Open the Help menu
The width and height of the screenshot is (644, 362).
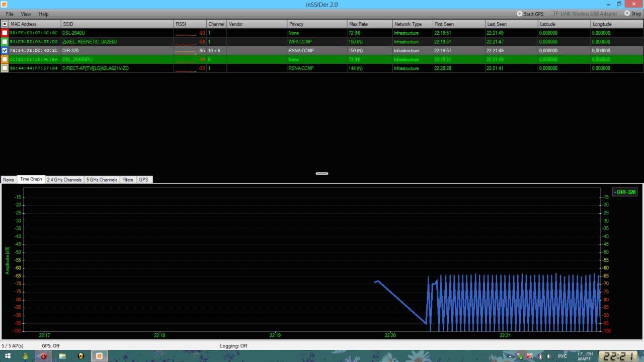[x=43, y=14]
